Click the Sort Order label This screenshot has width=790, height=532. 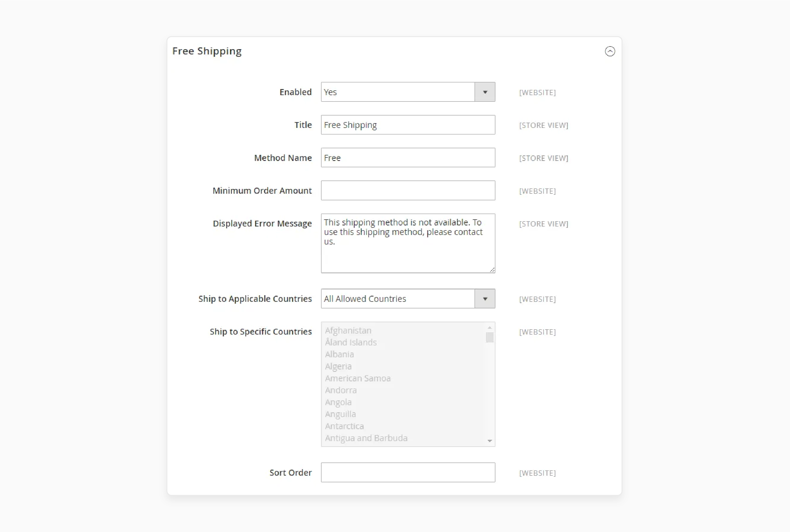pos(291,473)
